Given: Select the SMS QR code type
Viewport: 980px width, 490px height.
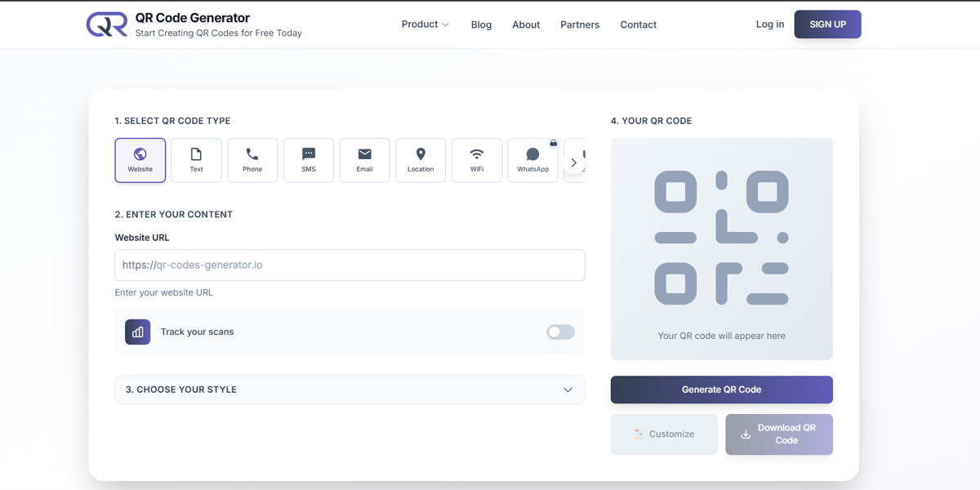Looking at the screenshot, I should 309,160.
